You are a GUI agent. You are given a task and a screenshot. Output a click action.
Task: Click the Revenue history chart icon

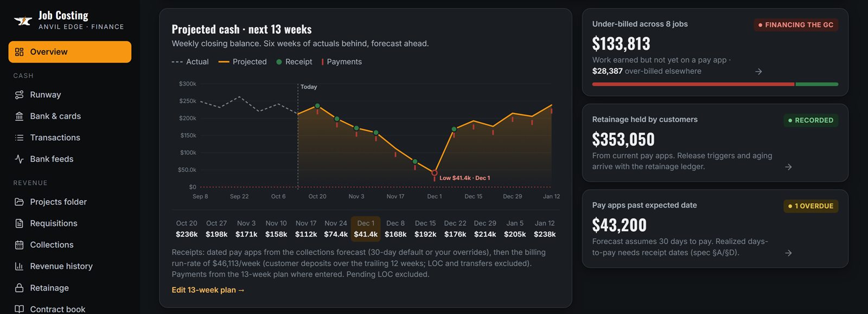coord(20,266)
